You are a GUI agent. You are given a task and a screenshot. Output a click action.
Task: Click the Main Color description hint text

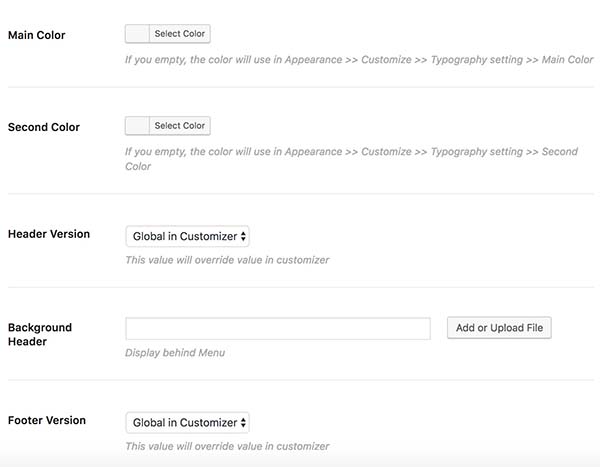pos(359,60)
